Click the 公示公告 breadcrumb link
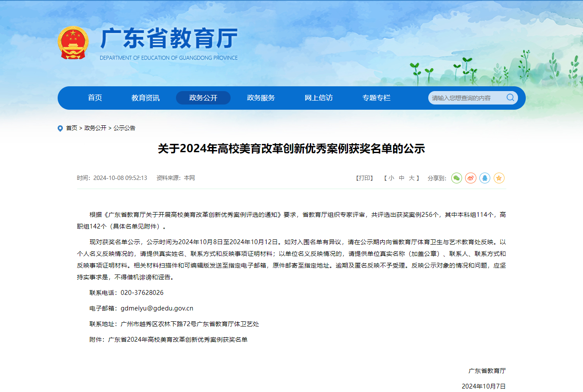This screenshot has width=583, height=392. [124, 128]
